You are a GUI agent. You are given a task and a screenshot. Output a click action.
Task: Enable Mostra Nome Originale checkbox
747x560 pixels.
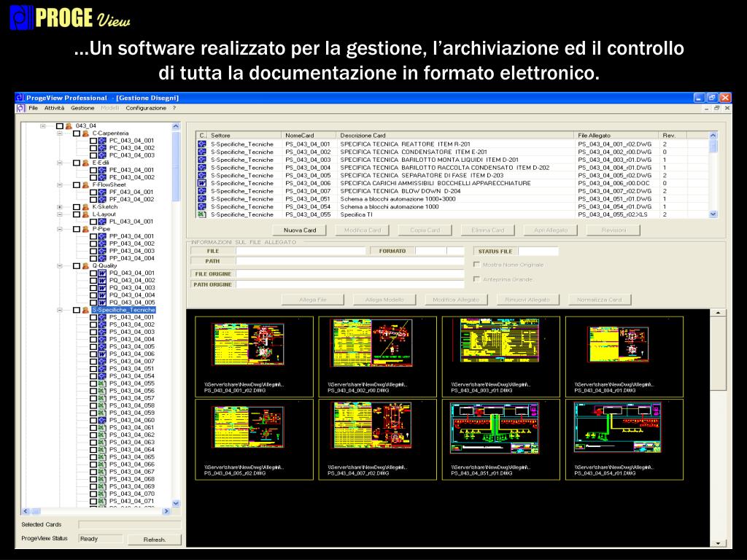[476, 264]
